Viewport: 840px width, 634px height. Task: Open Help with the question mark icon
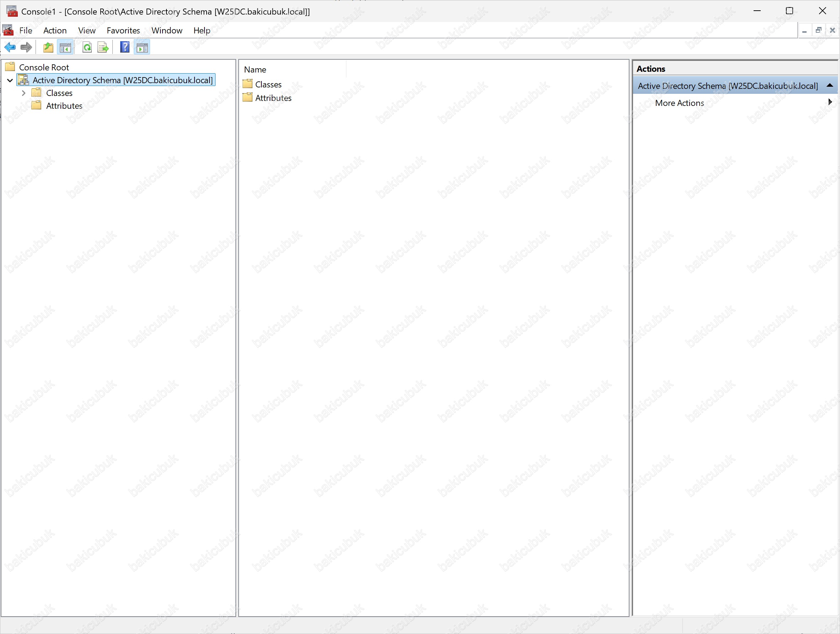click(x=124, y=47)
